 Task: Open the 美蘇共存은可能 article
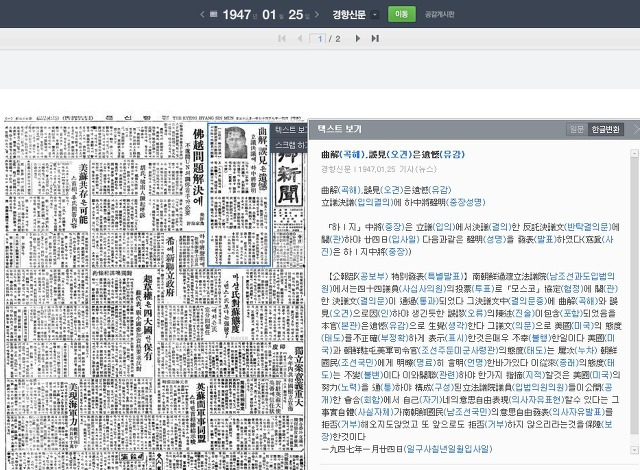pos(83,194)
